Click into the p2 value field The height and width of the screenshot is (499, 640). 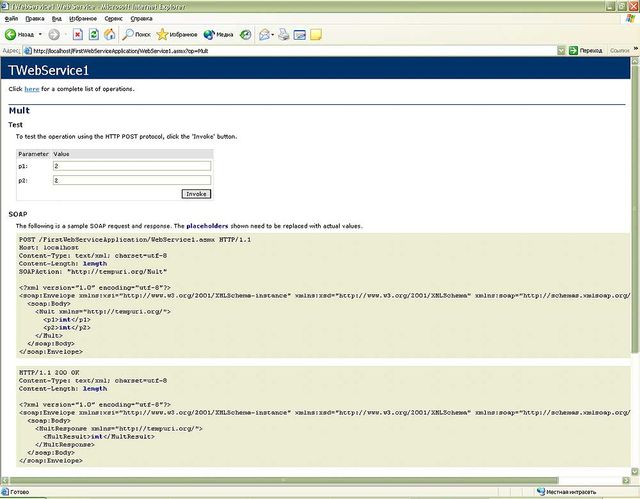click(x=132, y=180)
